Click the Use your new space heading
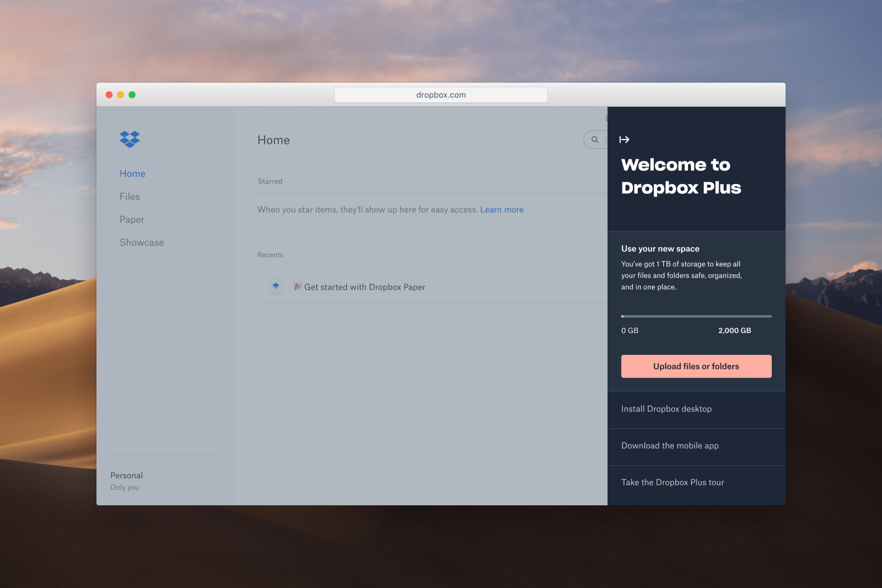Viewport: 882px width, 588px height. click(660, 249)
